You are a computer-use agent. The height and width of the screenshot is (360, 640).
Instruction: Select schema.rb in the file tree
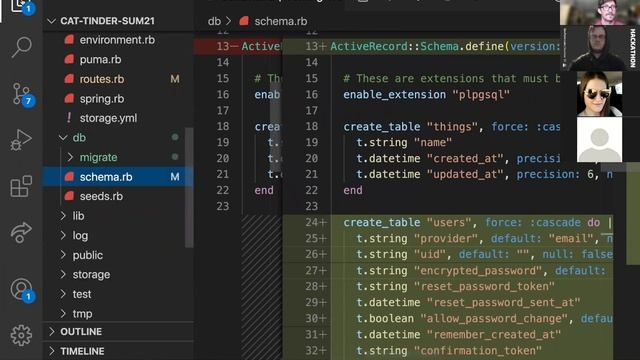tap(115, 177)
